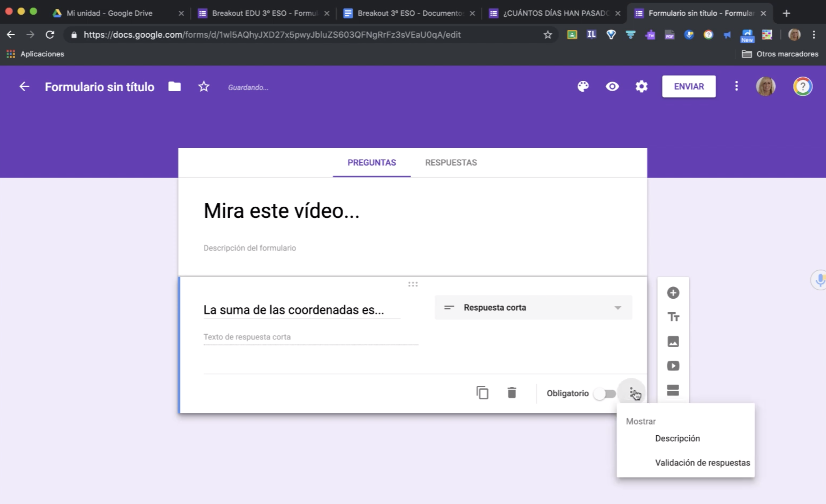
Task: Add title and description via Tt icon
Action: [x=673, y=317]
